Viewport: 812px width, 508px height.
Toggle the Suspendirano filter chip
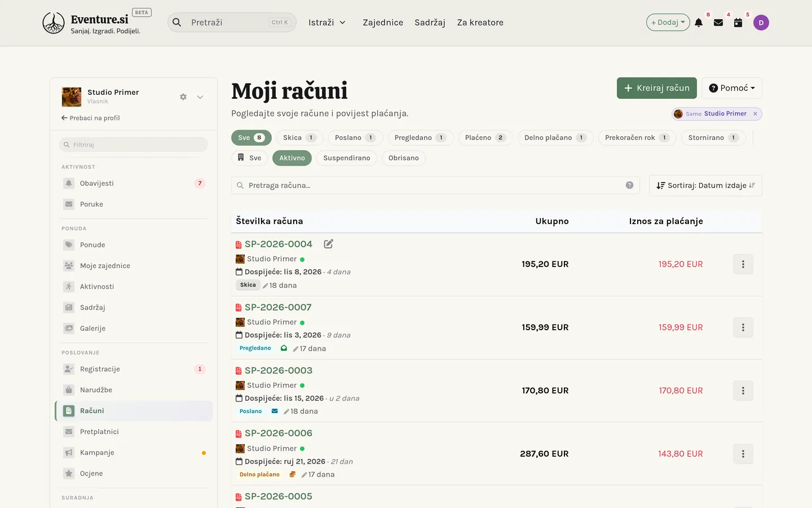tap(347, 158)
